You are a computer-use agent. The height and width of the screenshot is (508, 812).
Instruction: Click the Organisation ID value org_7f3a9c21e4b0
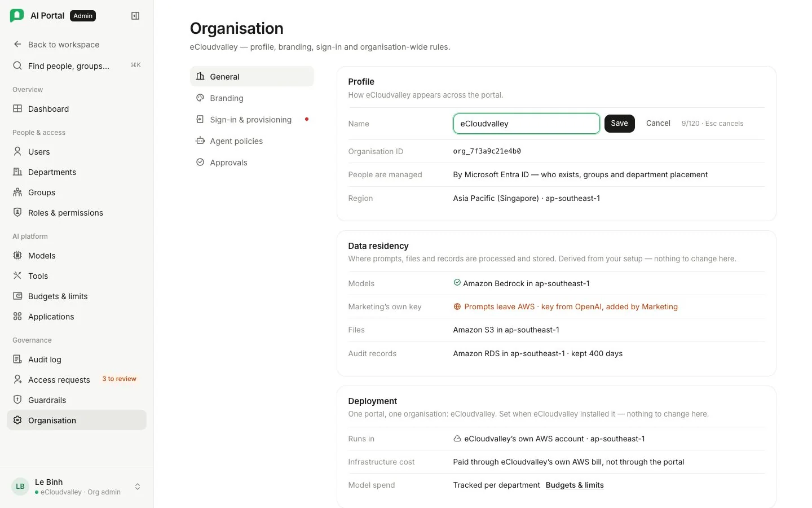(487, 151)
